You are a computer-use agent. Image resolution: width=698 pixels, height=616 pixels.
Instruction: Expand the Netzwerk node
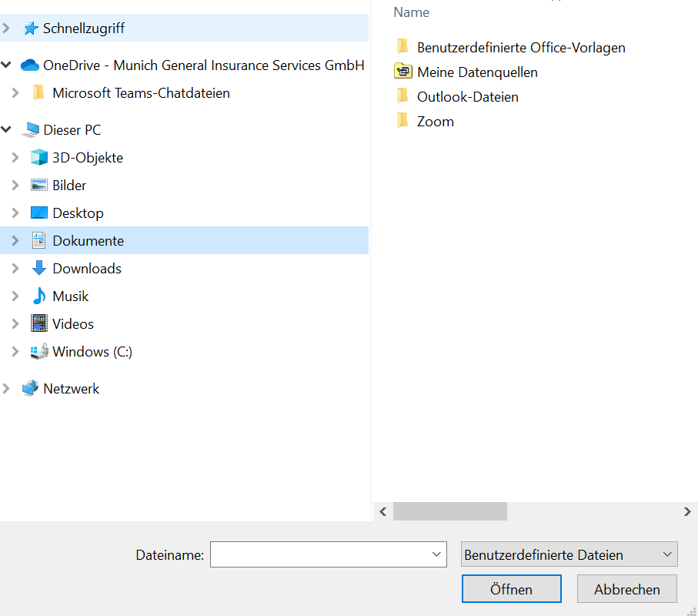(6, 388)
